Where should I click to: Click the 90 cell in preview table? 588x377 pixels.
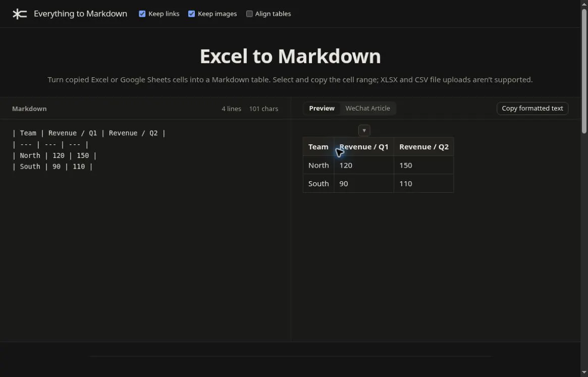coord(364,183)
